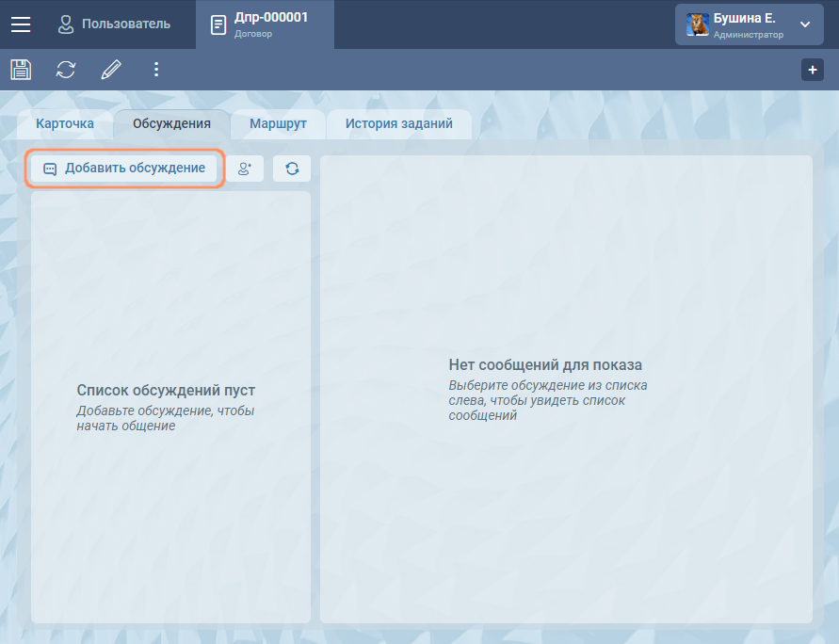Switch to the Пользователь tab
Image resolution: width=839 pixels, height=644 pixels.
click(x=114, y=24)
